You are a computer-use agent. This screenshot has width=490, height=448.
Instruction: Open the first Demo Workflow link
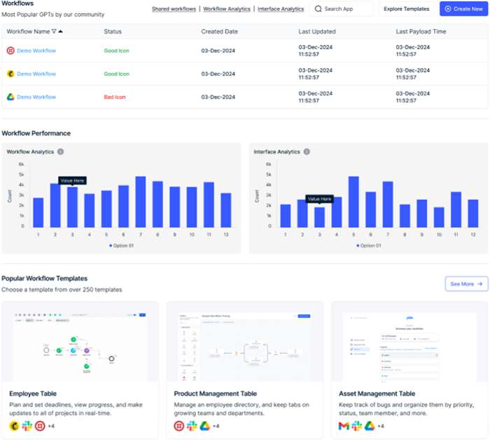tap(36, 50)
